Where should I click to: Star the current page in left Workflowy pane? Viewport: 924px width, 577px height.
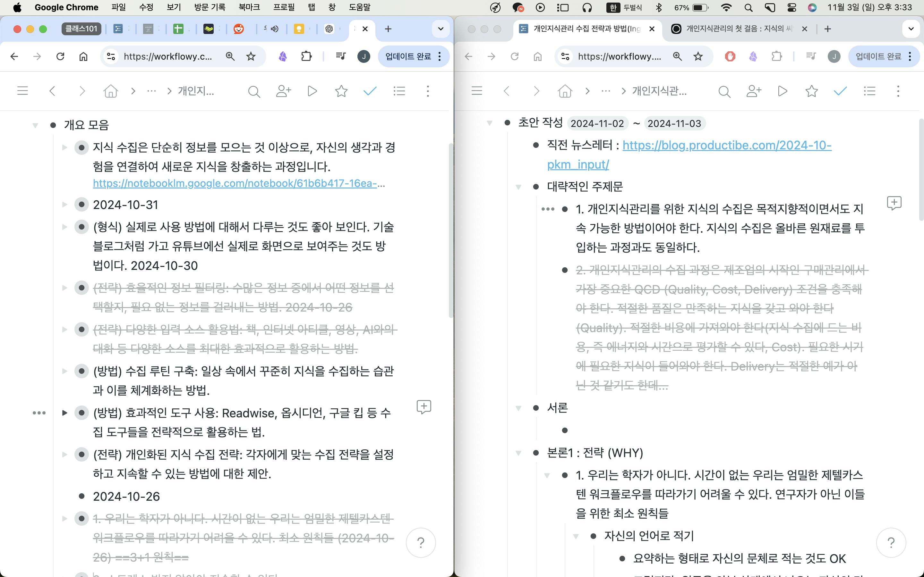(341, 91)
